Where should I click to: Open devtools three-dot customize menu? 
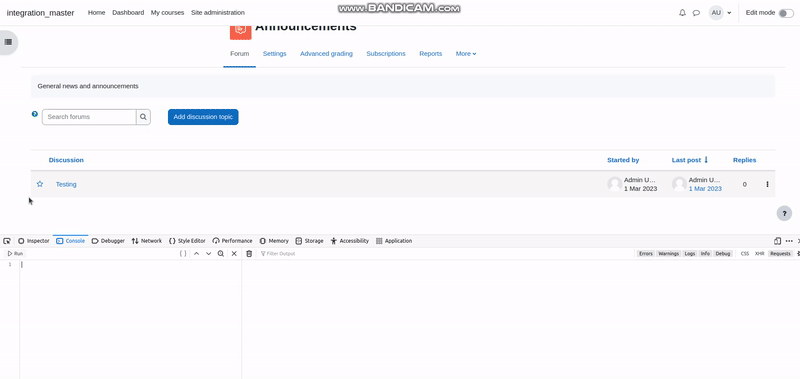(x=789, y=241)
